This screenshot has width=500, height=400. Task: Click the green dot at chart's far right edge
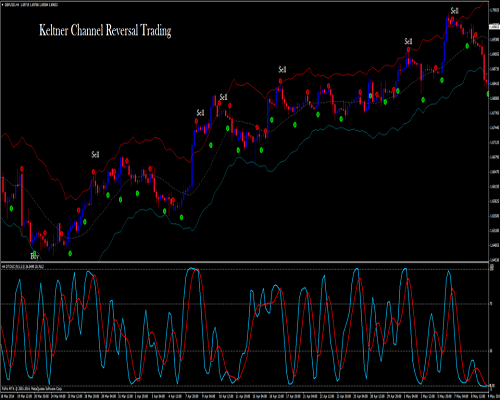(x=488, y=94)
